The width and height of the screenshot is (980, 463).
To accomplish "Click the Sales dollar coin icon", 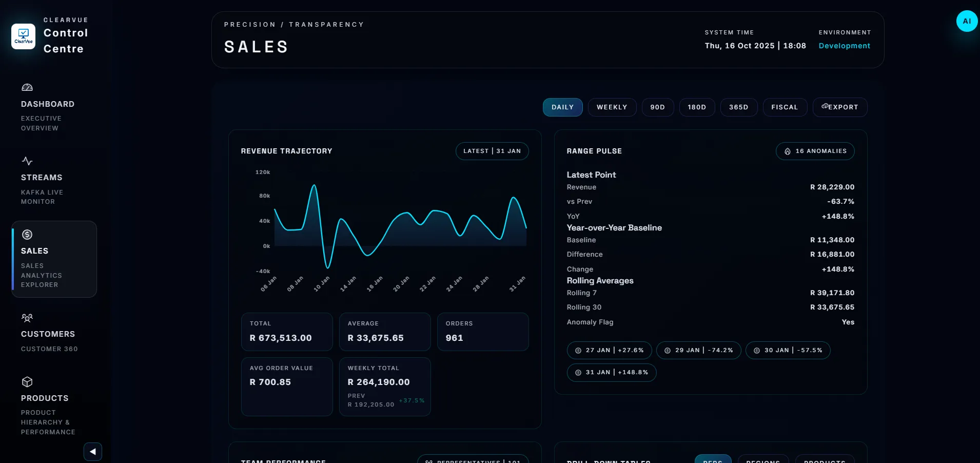I will click(27, 235).
